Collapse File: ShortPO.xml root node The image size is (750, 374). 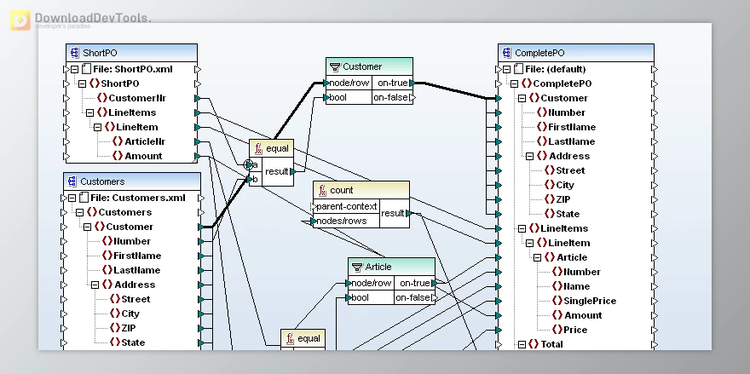point(74,69)
